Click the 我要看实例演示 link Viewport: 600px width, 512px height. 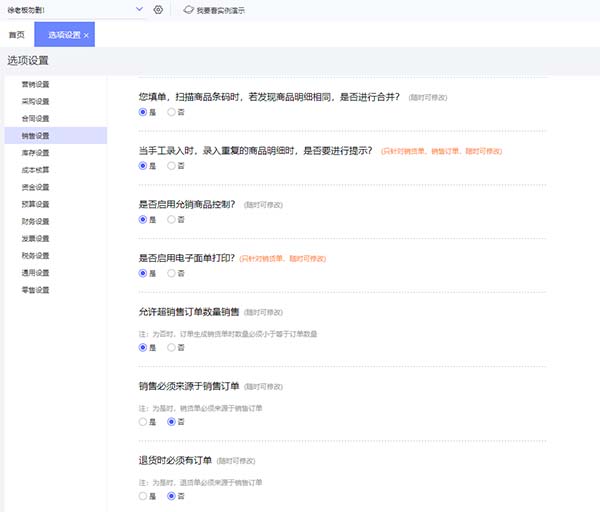(x=221, y=10)
